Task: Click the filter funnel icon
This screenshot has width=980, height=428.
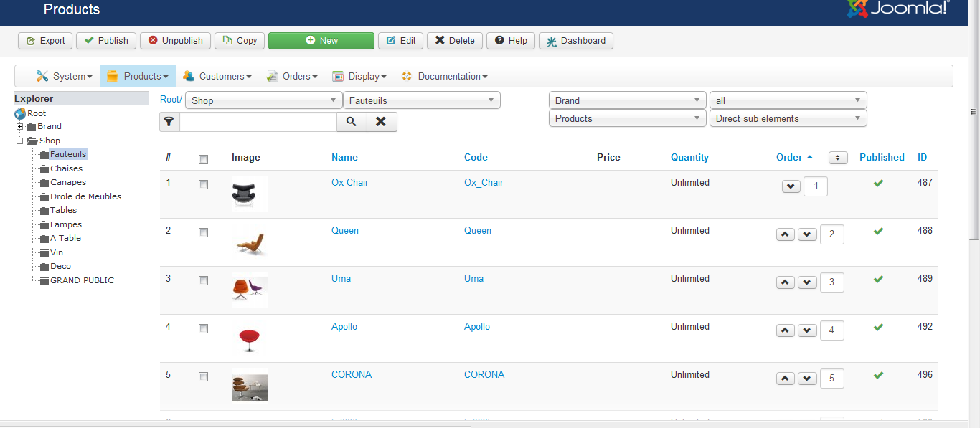Action: [x=169, y=122]
